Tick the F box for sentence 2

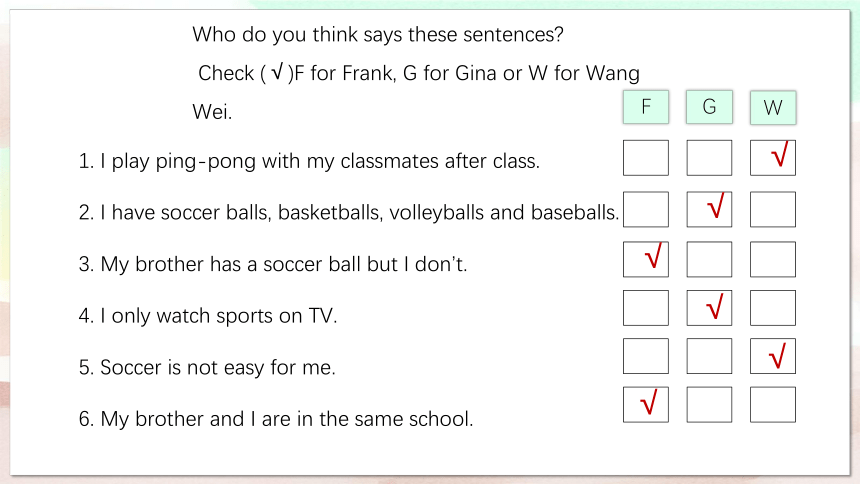pyautogui.click(x=646, y=209)
